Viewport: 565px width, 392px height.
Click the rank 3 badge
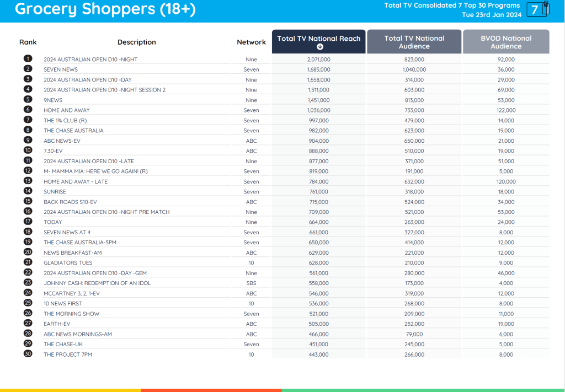[x=28, y=79]
